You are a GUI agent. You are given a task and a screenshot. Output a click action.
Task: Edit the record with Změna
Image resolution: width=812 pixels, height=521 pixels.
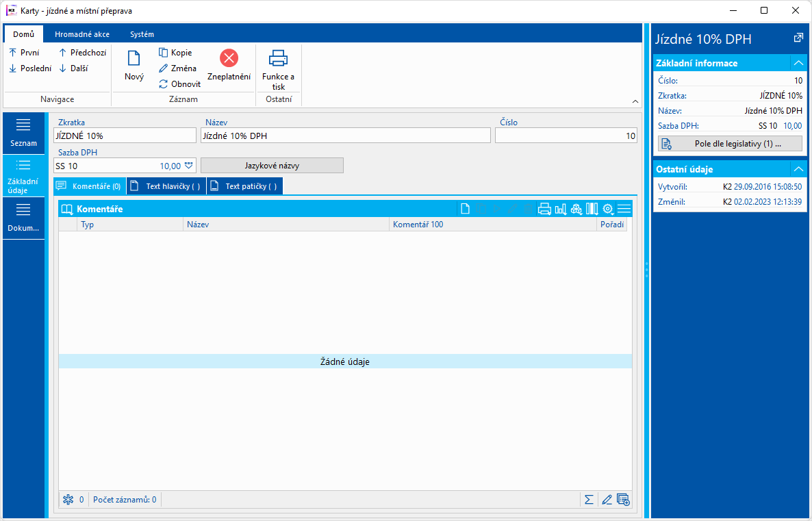(177, 68)
